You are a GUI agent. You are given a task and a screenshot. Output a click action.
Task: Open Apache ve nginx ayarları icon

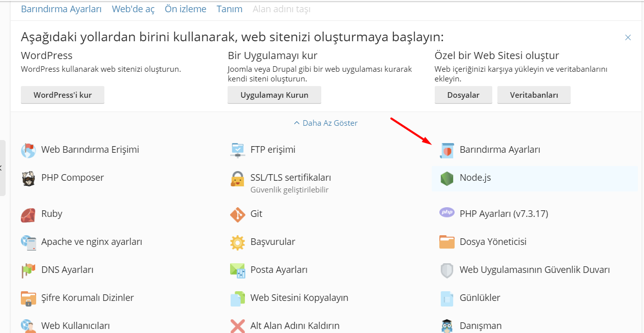29,242
